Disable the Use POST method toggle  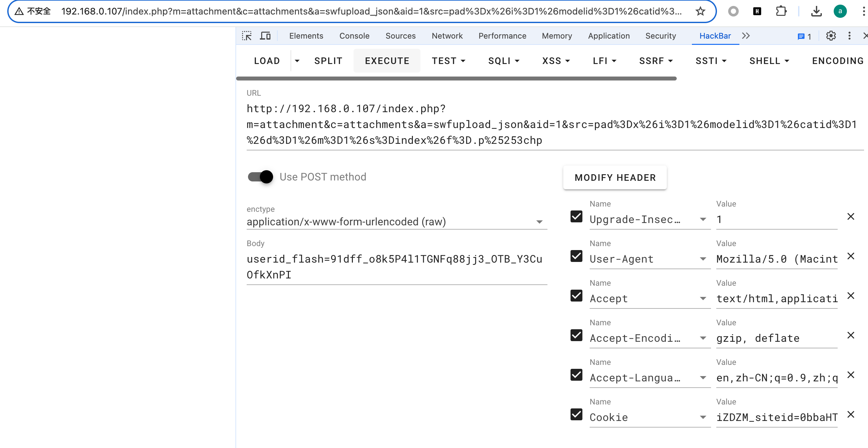click(x=260, y=176)
